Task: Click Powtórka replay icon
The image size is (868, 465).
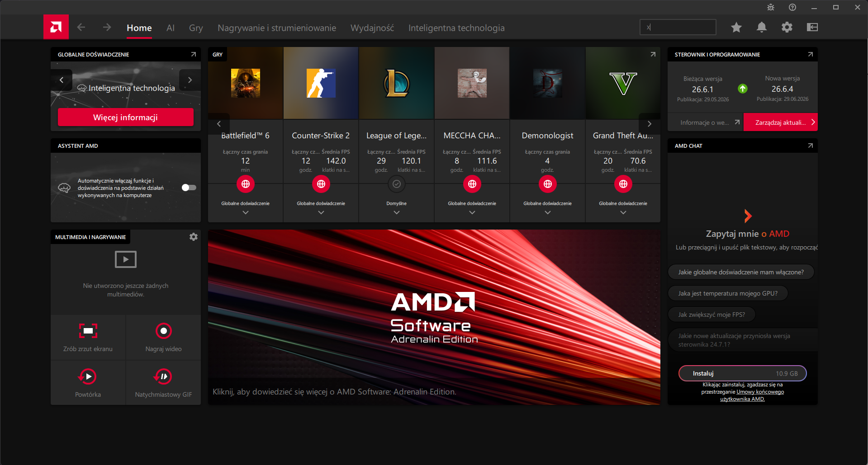Action: pyautogui.click(x=88, y=376)
